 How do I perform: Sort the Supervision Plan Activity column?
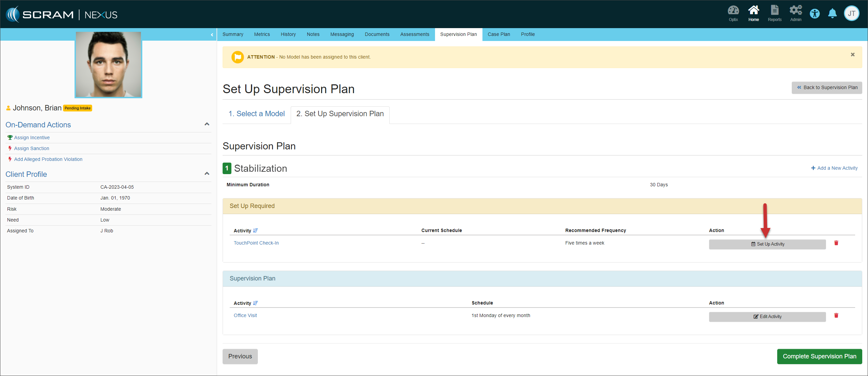(255, 303)
